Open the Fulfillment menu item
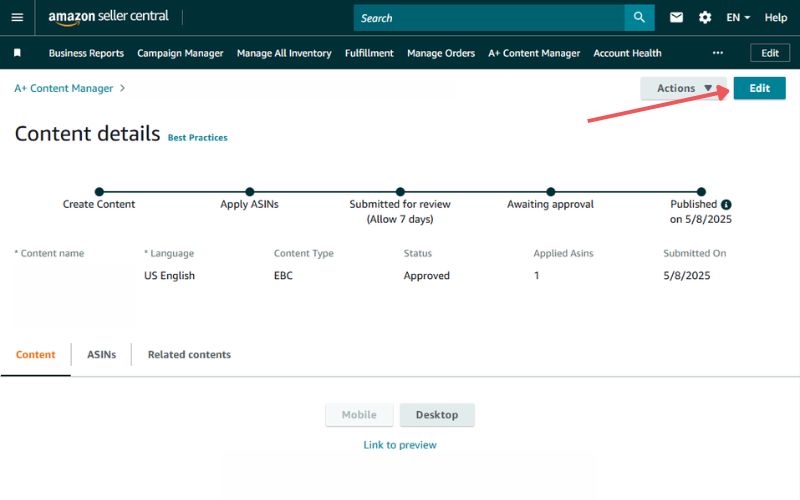 (369, 53)
